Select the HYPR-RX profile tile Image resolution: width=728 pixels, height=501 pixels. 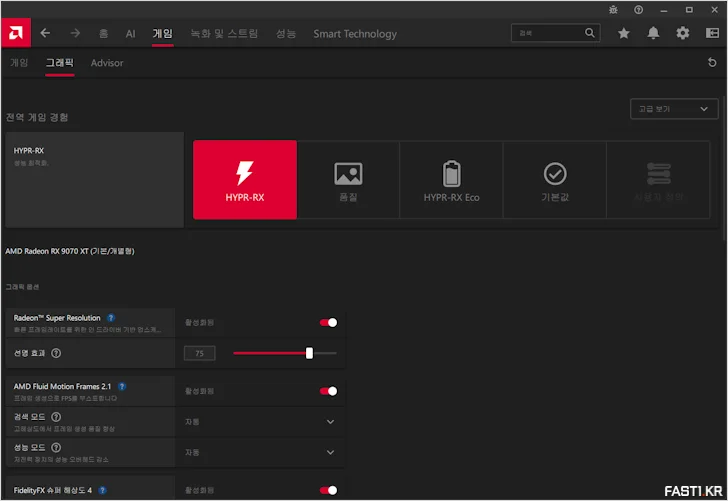[245, 180]
